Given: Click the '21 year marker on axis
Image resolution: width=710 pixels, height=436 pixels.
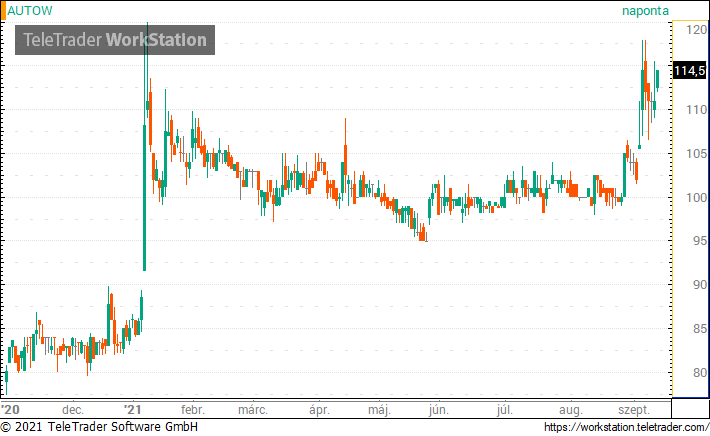Looking at the screenshot, I should pos(133,410).
